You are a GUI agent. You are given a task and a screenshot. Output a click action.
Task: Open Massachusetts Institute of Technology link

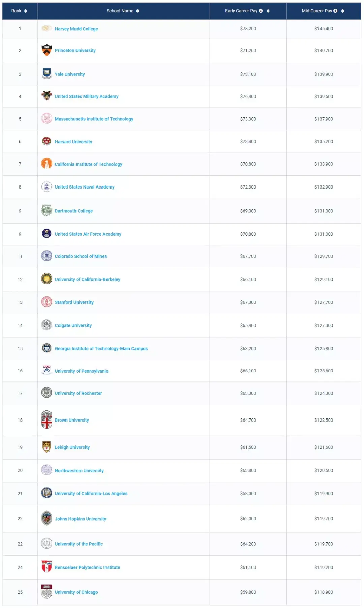94,119
